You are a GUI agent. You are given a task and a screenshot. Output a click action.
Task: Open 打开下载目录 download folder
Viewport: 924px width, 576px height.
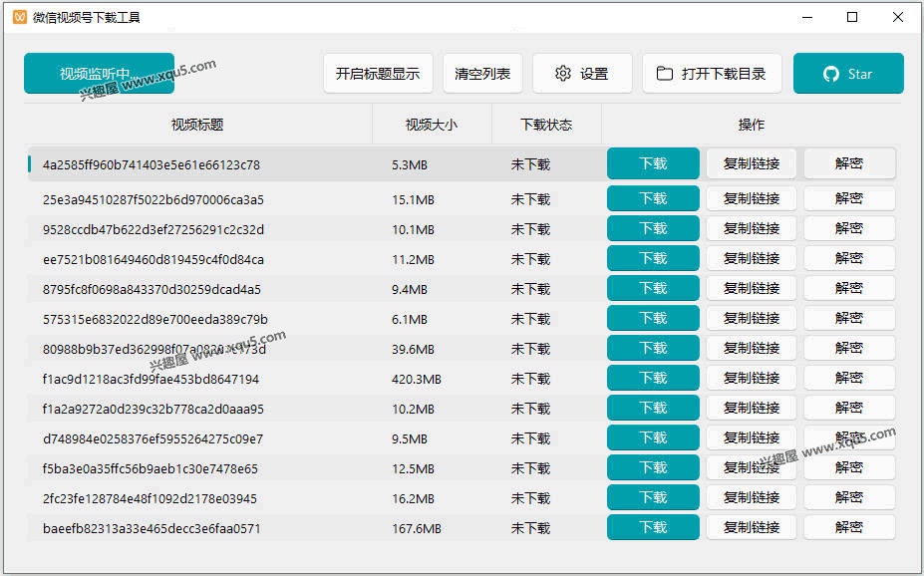point(712,74)
